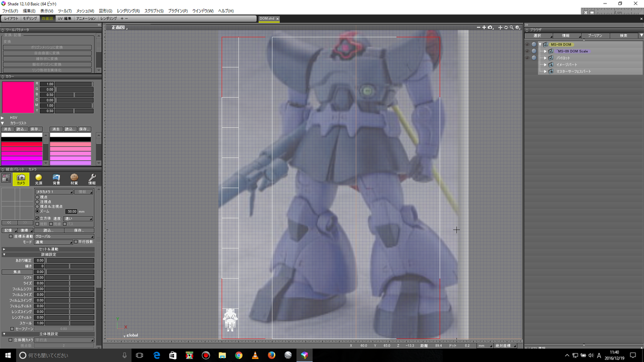Click the イメージパート part icon

pos(551,65)
